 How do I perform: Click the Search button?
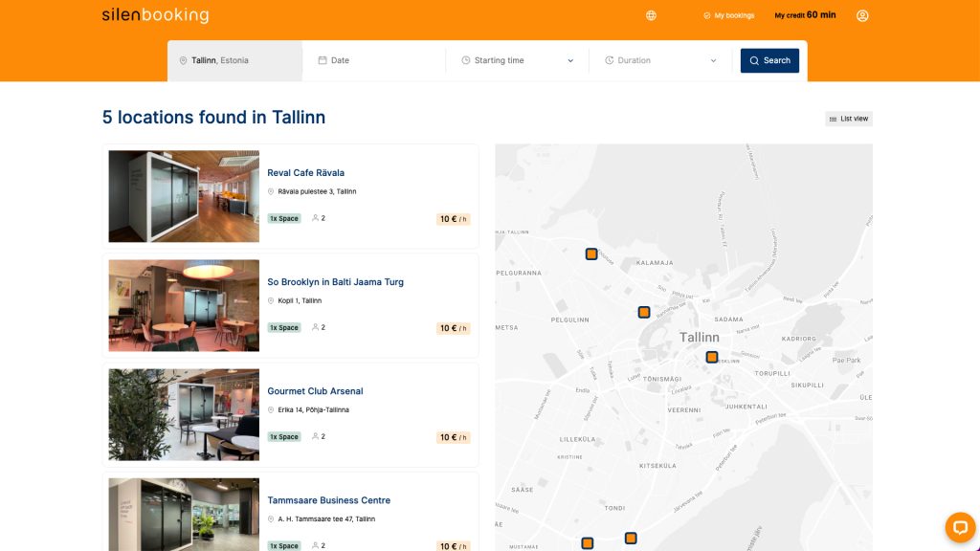pyautogui.click(x=769, y=60)
